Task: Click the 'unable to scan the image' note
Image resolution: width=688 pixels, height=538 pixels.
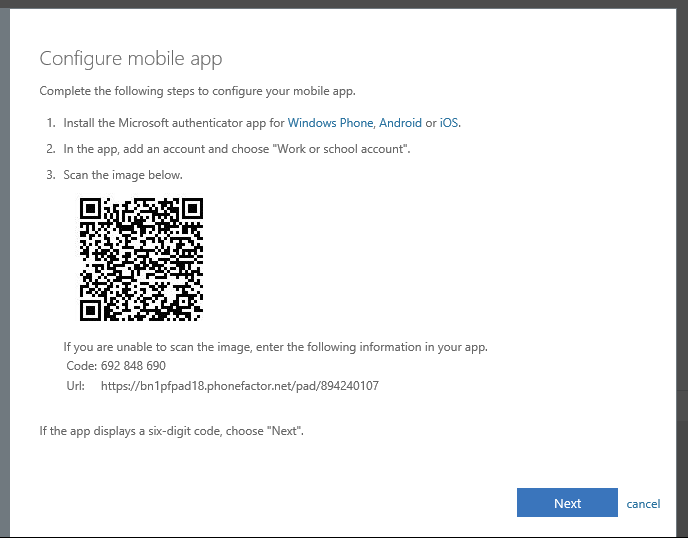Action: point(276,347)
